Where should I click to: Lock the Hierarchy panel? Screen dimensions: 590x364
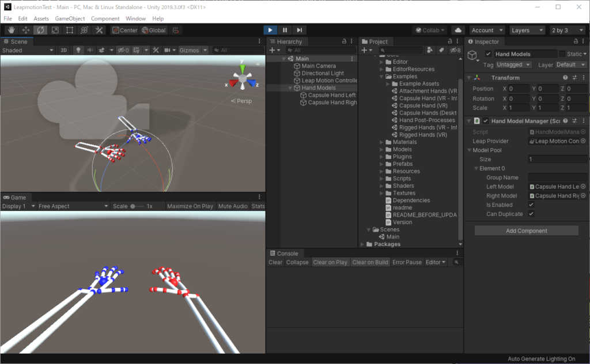coord(344,41)
